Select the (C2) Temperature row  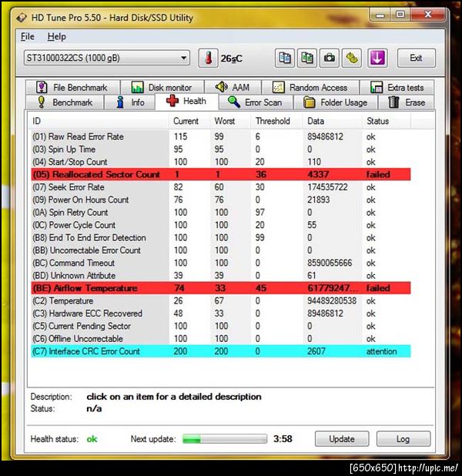(221, 301)
